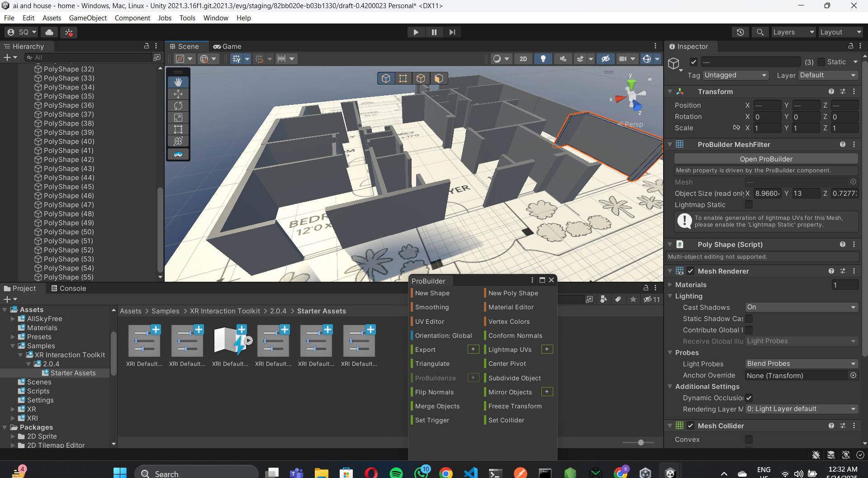Open the Layout dropdown
Viewport: 868px width, 478px height.
click(x=840, y=32)
